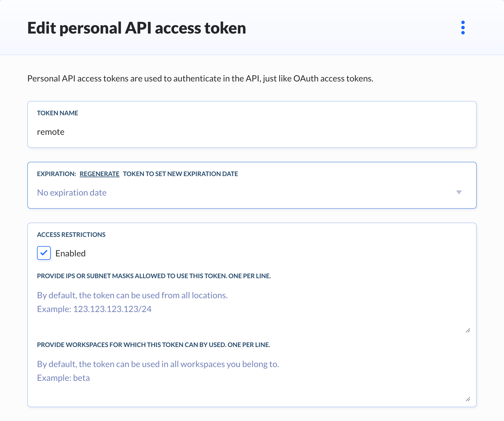Open the expiration date dropdown
504x421 pixels.
[252, 185]
